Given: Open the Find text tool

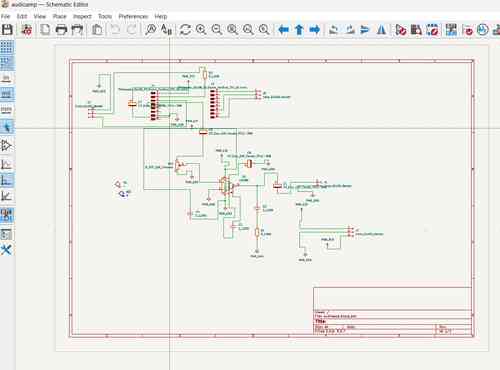Looking at the screenshot, I should coord(151,30).
